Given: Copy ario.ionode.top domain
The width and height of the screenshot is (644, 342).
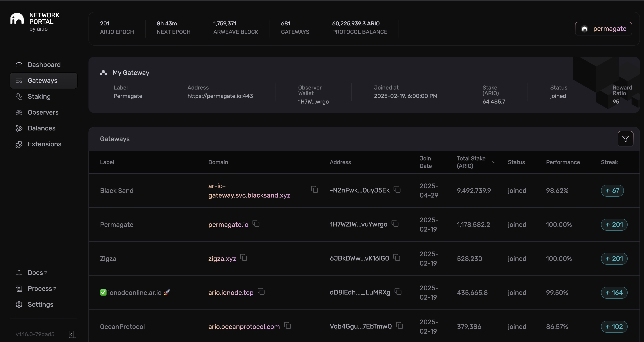Looking at the screenshot, I should coord(261,292).
